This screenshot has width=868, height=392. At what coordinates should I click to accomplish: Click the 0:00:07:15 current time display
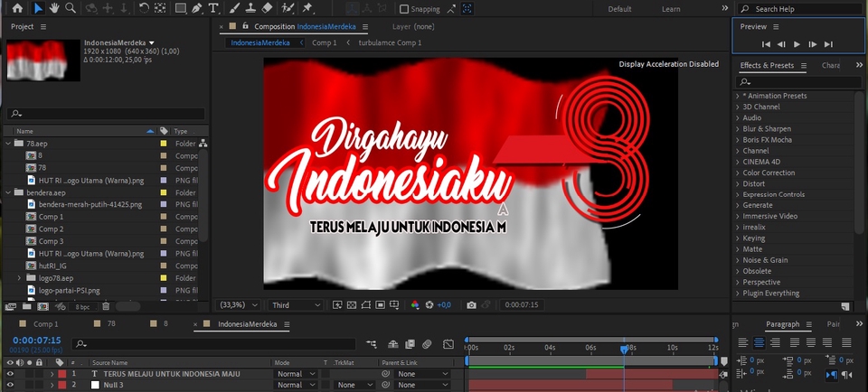click(x=36, y=340)
